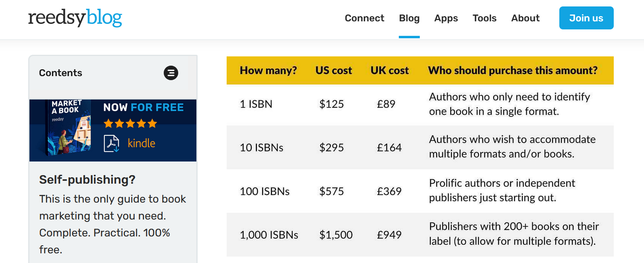This screenshot has height=263, width=644.
Task: Click the first star in the five-star rating
Action: [108, 124]
